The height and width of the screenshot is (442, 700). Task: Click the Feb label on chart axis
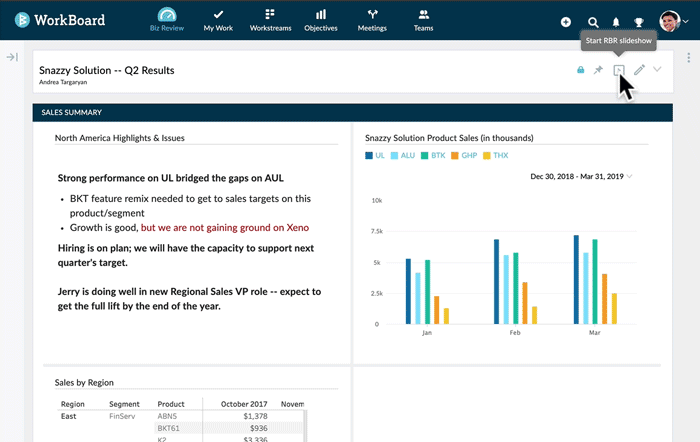515,333
